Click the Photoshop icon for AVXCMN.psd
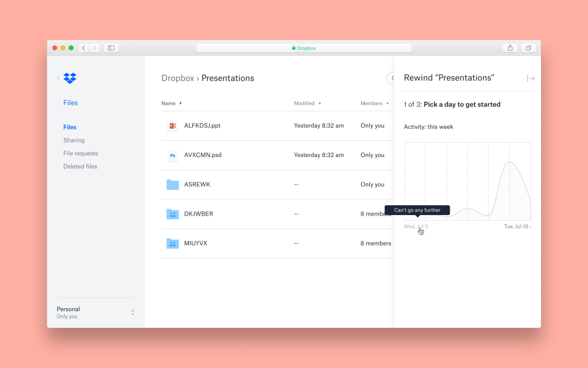 coord(172,155)
